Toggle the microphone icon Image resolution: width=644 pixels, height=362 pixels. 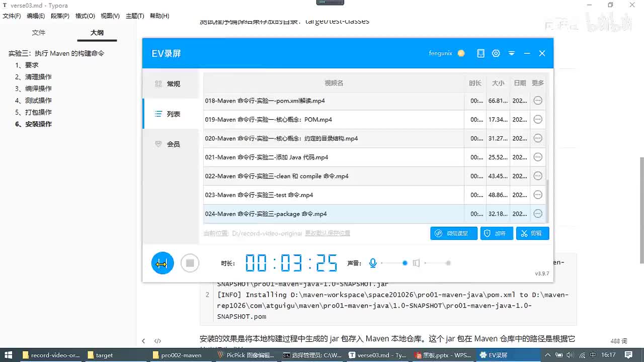click(373, 263)
